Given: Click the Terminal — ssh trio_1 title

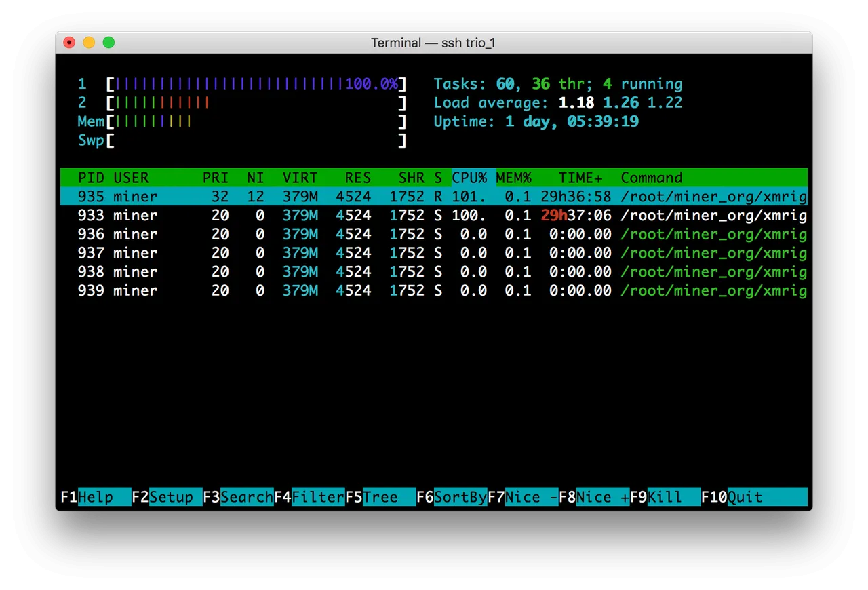Looking at the screenshot, I should click(434, 43).
